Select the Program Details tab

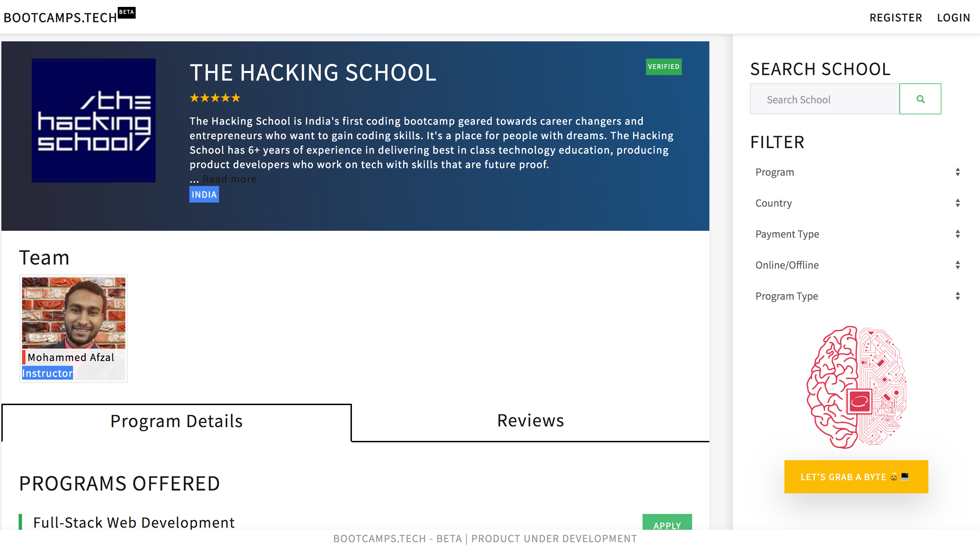pyautogui.click(x=176, y=421)
